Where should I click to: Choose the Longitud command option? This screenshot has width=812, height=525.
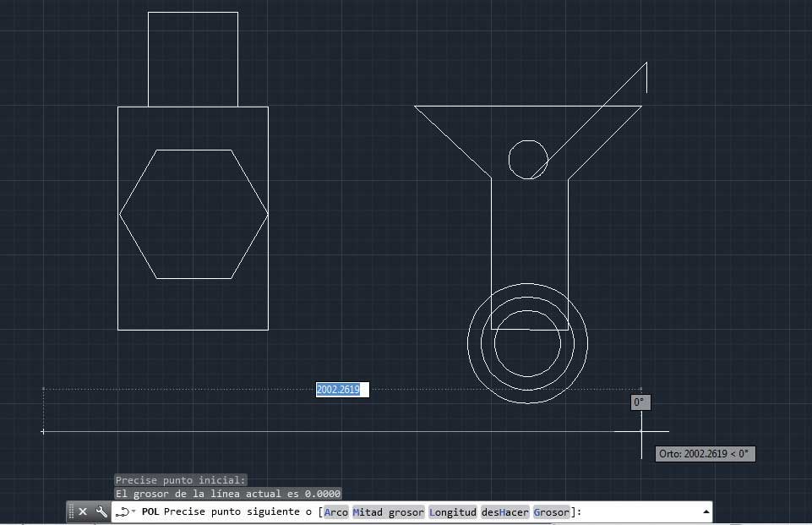(453, 512)
